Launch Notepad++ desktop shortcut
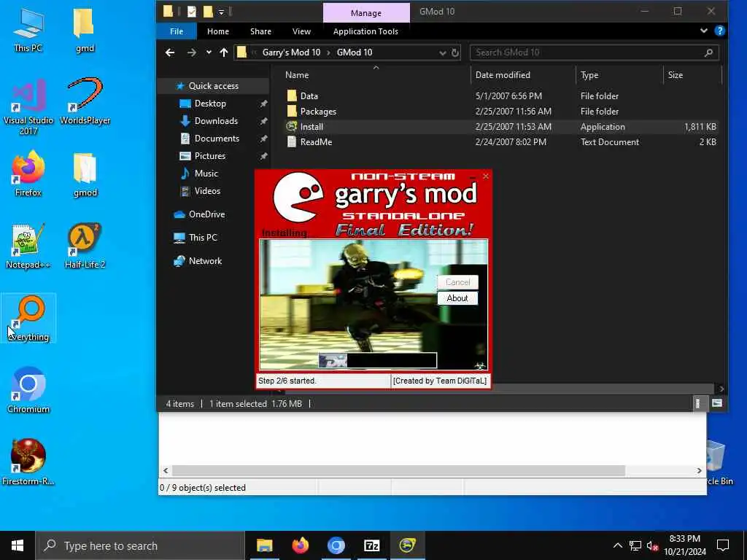The height and width of the screenshot is (560, 747). click(28, 246)
